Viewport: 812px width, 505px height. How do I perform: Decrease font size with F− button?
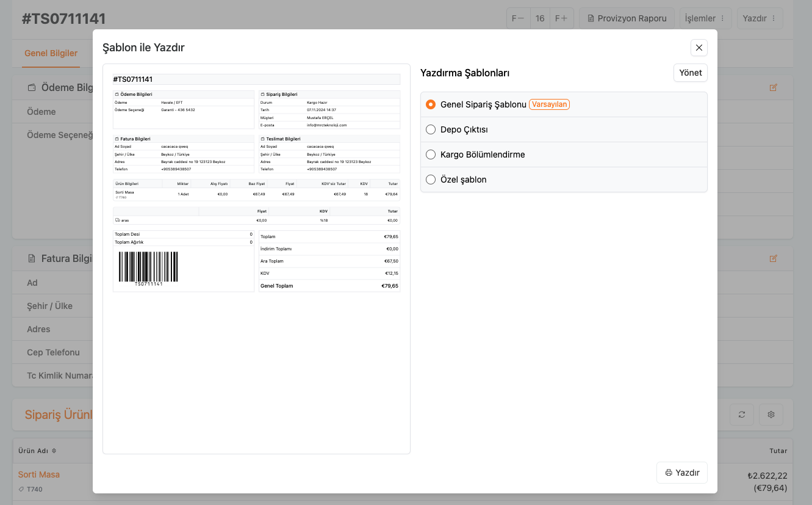(x=518, y=18)
